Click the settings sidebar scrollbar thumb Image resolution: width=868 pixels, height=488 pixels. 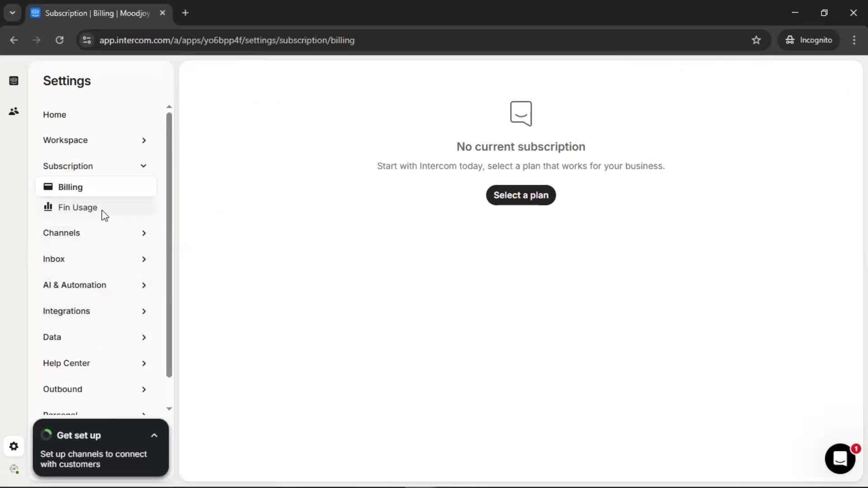tap(169, 244)
